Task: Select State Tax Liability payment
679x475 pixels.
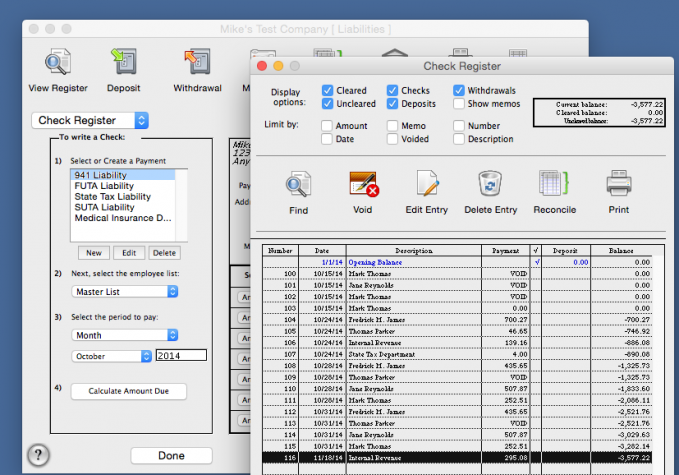Action: point(111,197)
